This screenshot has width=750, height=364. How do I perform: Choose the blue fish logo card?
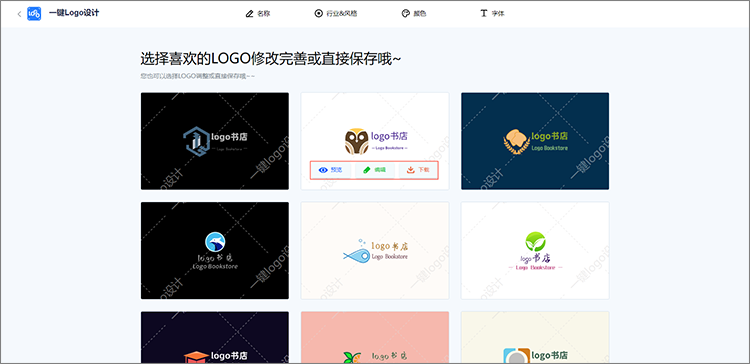375,251
